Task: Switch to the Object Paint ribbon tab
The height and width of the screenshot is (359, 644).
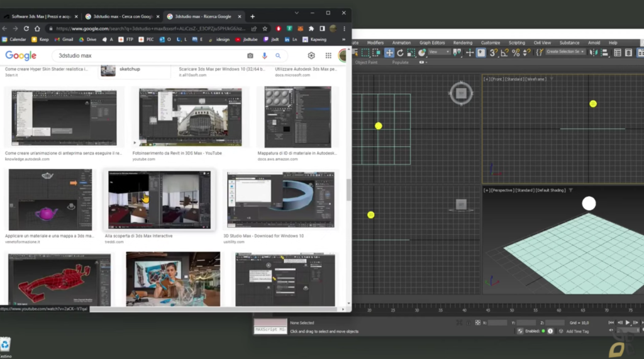Action: 367,62
